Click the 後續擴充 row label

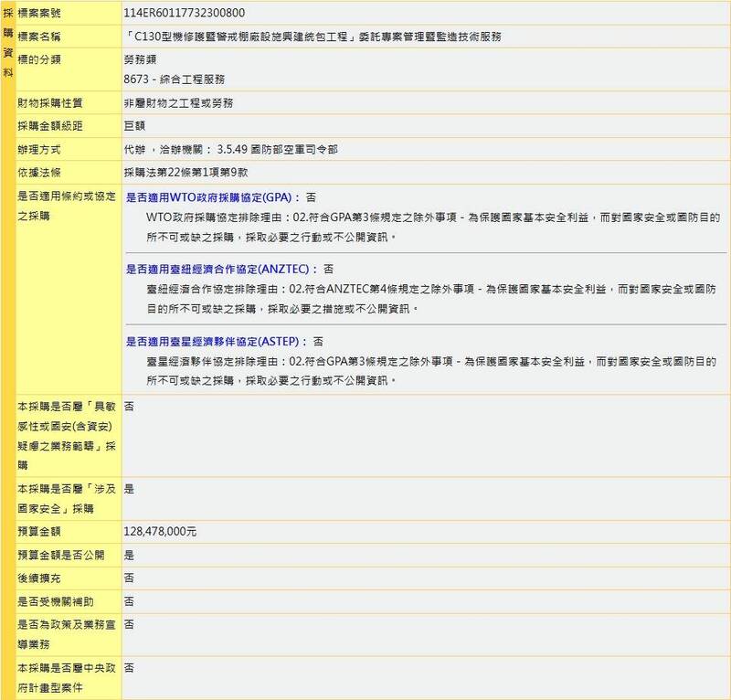(41, 578)
